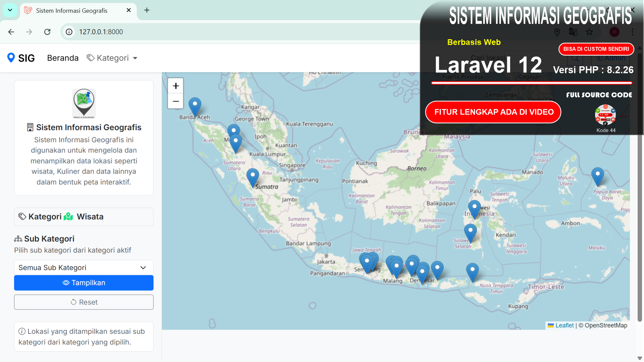Open new browser tab
Viewport: 644px width, 362px height.
tap(147, 10)
